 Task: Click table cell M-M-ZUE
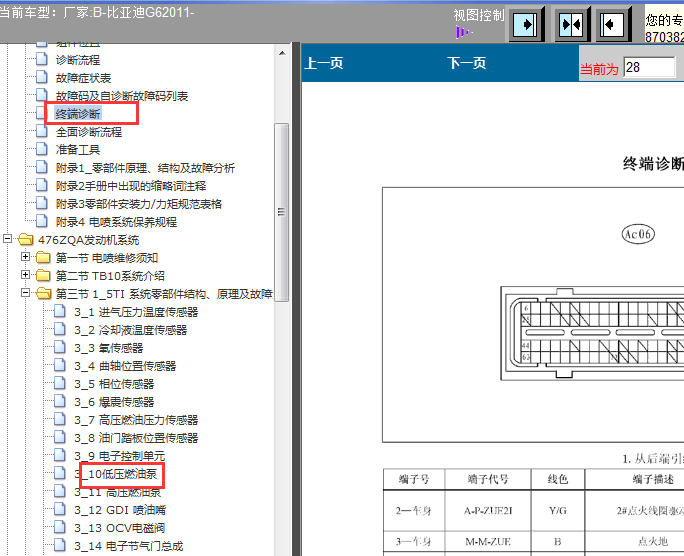click(x=488, y=542)
